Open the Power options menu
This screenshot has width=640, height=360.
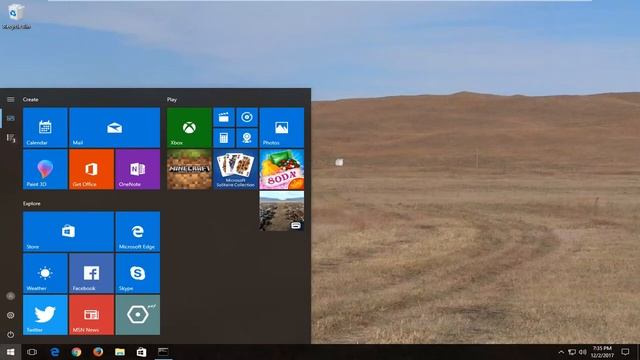pos(11,334)
